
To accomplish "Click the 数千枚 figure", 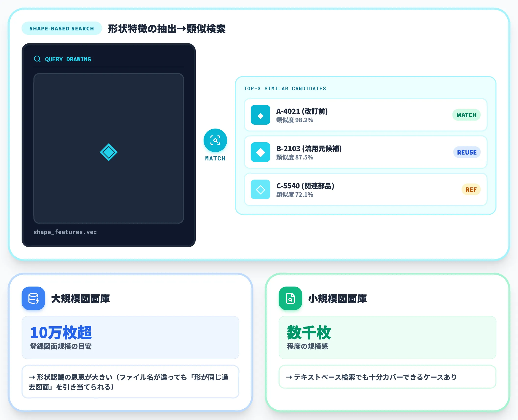I will (309, 333).
